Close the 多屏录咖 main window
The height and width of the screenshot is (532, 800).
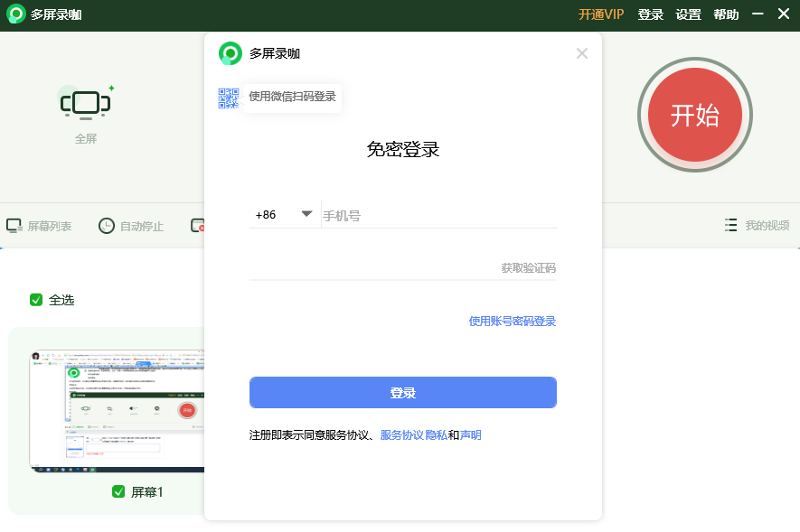[x=784, y=14]
